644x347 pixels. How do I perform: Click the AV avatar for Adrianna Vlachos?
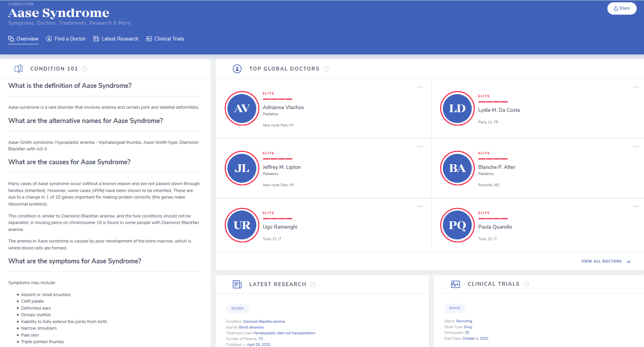242,109
